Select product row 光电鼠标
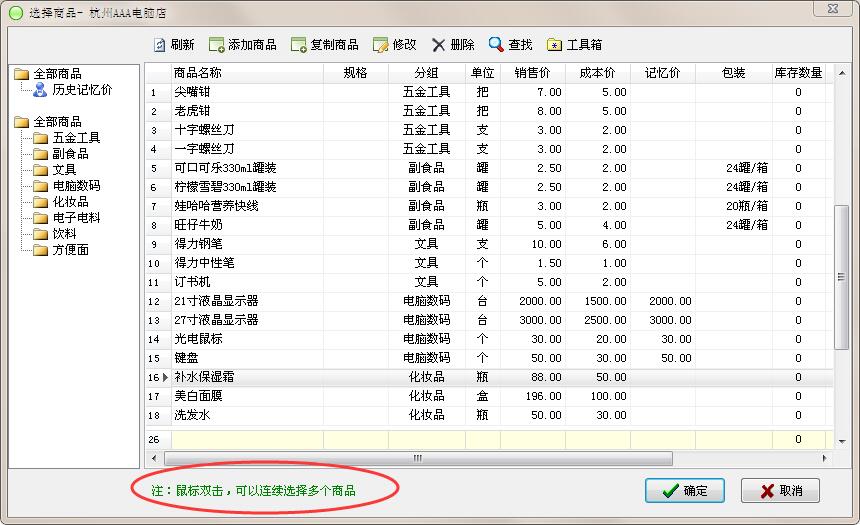The width and height of the screenshot is (860, 525). point(489,339)
